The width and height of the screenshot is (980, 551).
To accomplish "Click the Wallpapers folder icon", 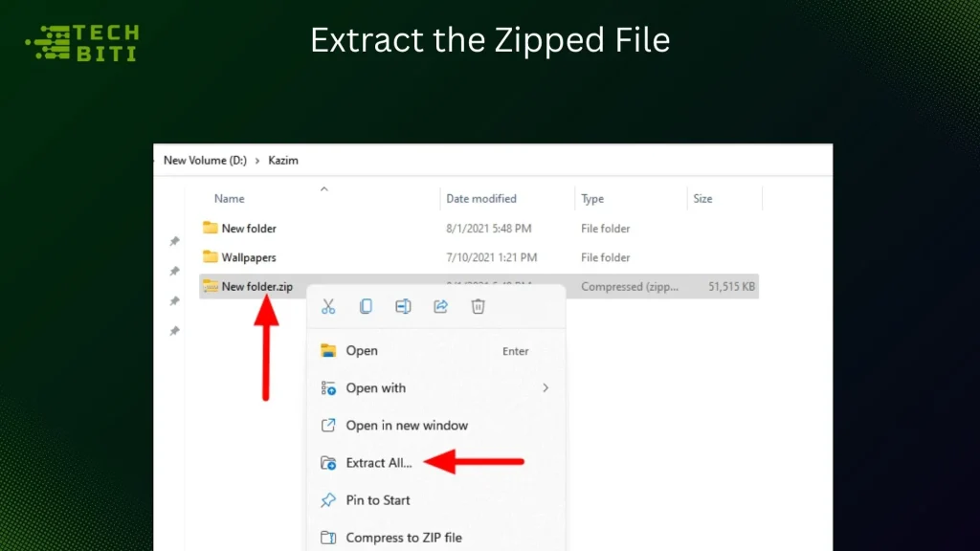I will [x=211, y=257].
